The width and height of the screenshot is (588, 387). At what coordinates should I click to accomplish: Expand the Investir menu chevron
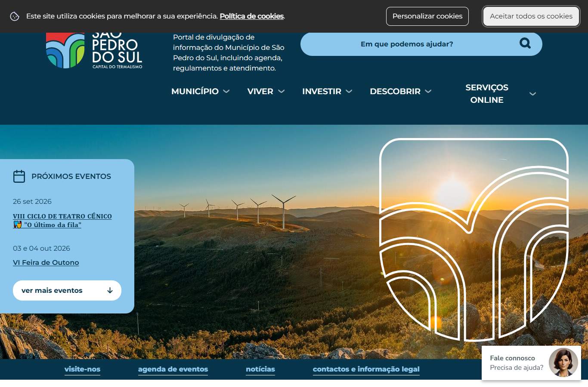point(349,91)
